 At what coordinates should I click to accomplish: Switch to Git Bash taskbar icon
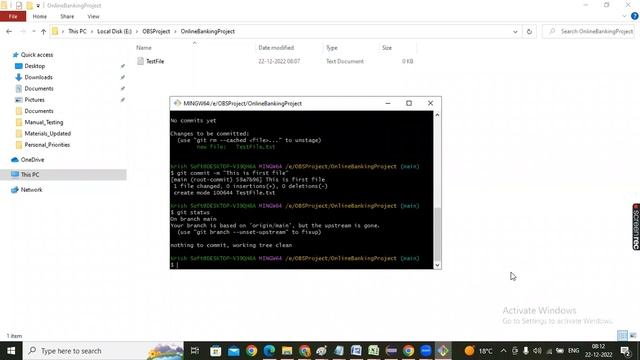tap(443, 351)
